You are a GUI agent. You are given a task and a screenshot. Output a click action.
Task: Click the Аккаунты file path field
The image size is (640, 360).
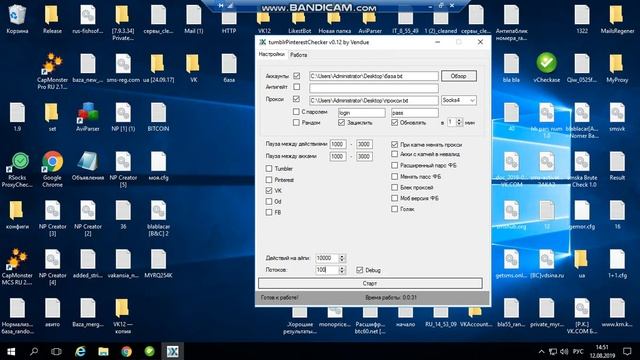click(x=373, y=76)
